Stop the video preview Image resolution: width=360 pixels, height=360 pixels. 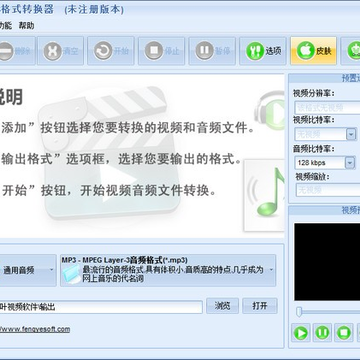pyautogui.click(x=344, y=332)
